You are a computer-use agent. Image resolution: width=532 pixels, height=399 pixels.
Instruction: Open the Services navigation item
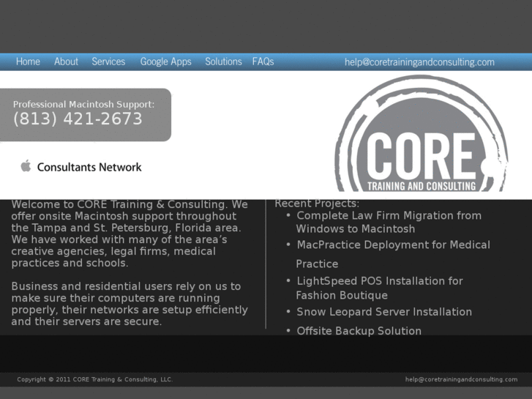click(x=108, y=61)
